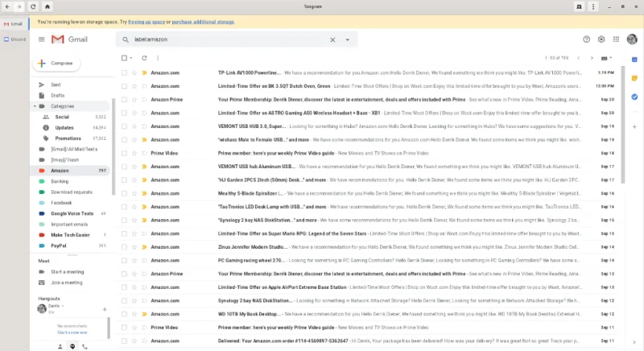Open the Drafts folder
This screenshot has width=644, height=351.
point(57,95)
